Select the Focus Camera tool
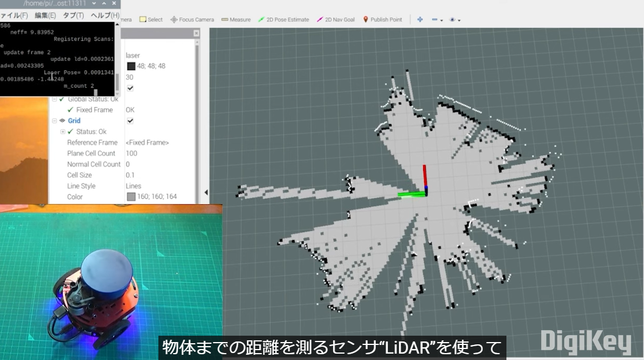Image resolution: width=644 pixels, height=360 pixels. (192, 20)
